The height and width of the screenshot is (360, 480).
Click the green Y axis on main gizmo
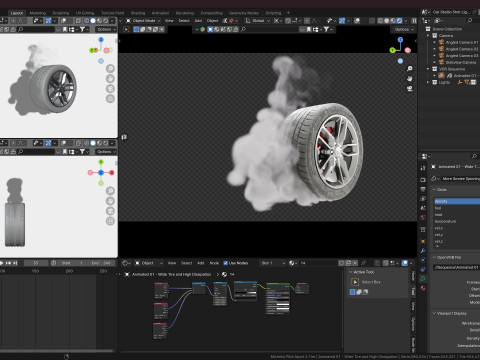(x=393, y=50)
